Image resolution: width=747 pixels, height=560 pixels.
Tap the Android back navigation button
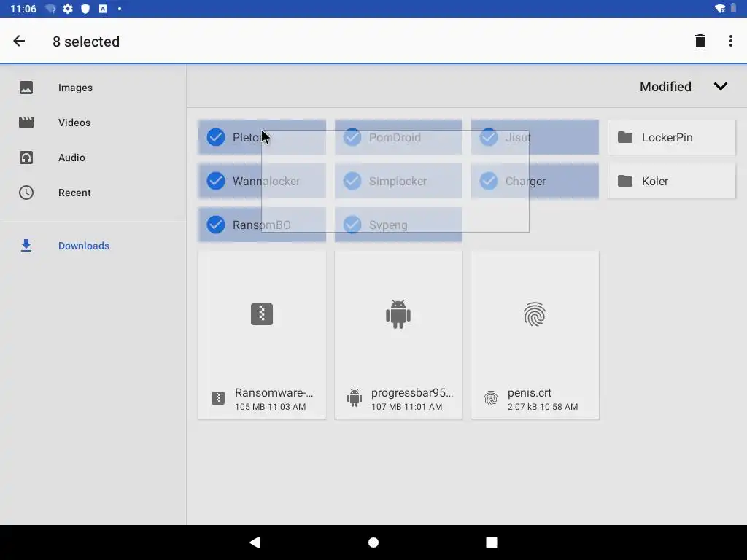(255, 542)
